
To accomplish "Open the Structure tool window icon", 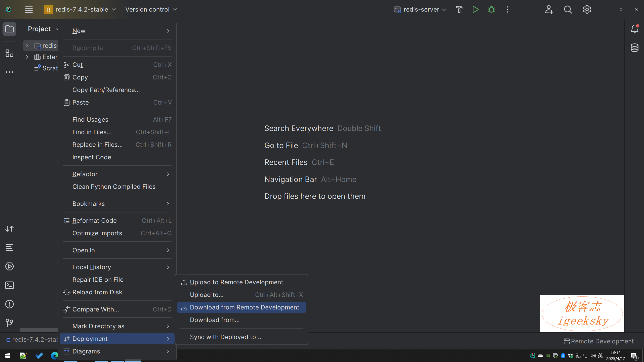I will (x=10, y=53).
